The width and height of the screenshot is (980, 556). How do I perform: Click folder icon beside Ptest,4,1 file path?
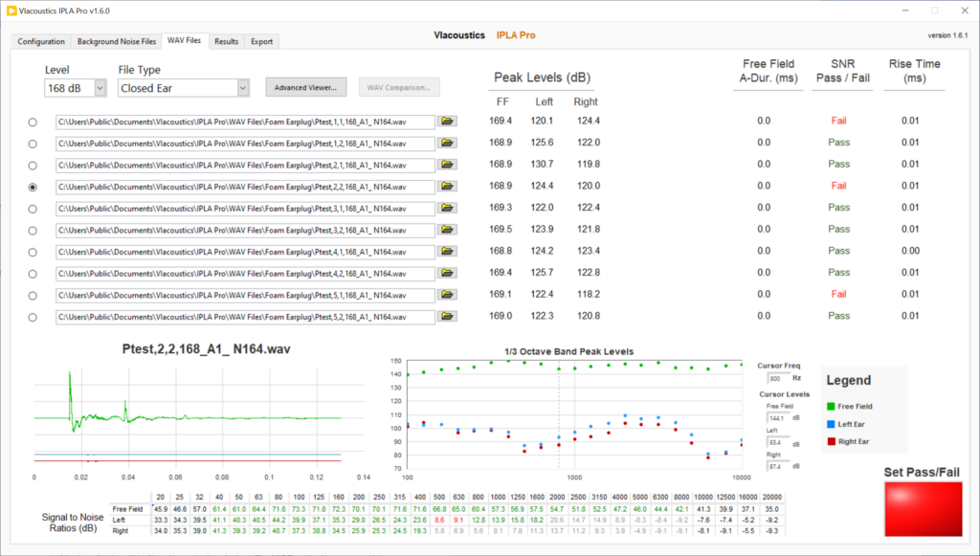click(447, 252)
